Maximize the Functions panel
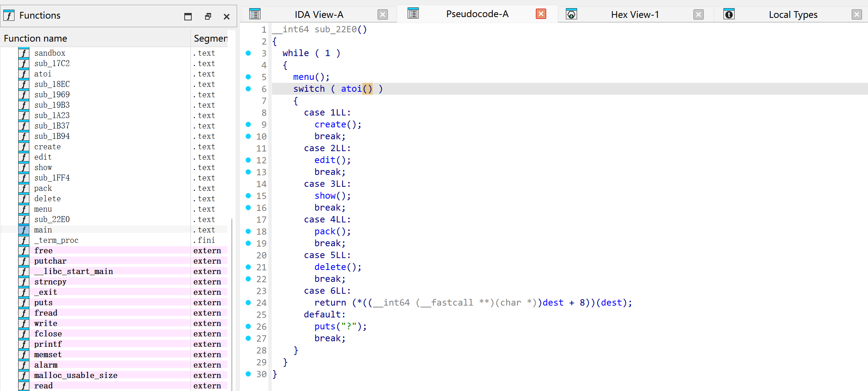 coord(188,16)
